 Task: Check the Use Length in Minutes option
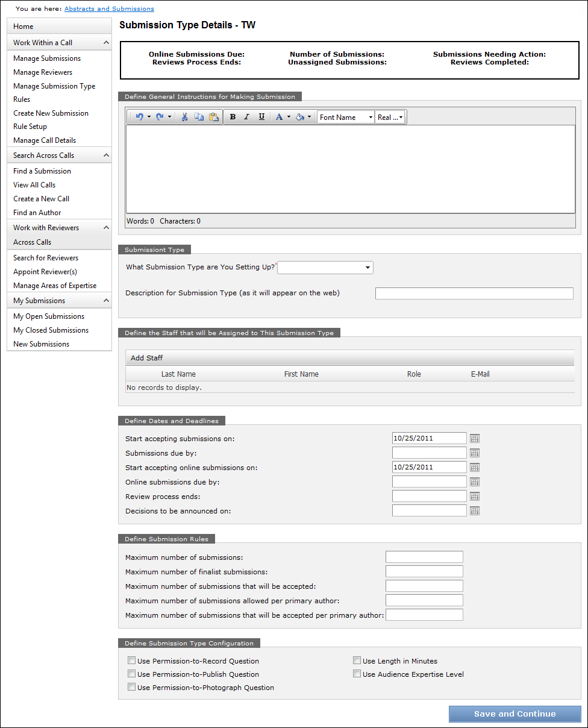coord(357,660)
